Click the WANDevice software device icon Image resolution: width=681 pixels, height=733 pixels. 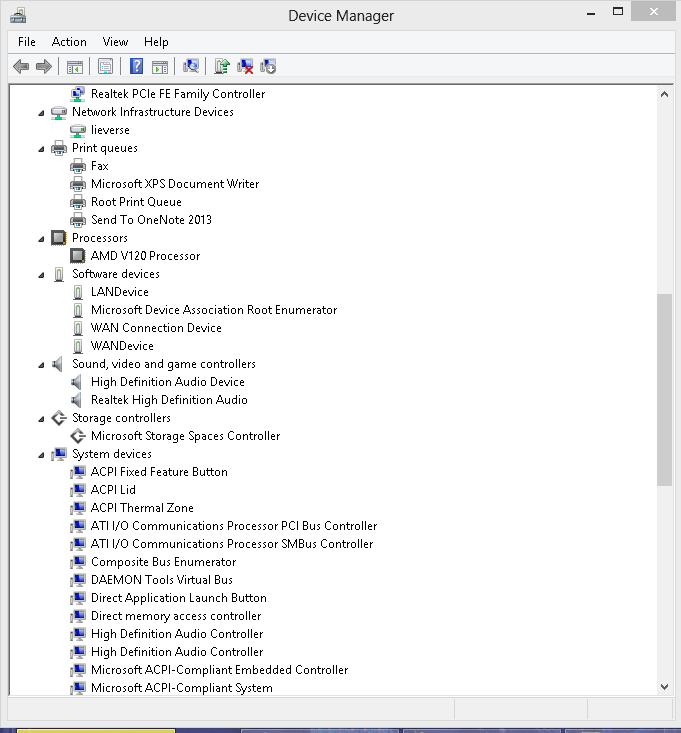coord(78,346)
